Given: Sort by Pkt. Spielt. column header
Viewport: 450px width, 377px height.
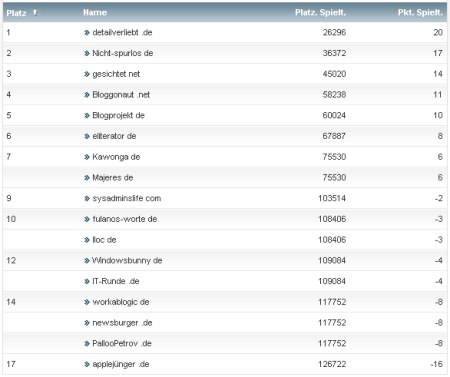Looking at the screenshot, I should pyautogui.click(x=420, y=13).
